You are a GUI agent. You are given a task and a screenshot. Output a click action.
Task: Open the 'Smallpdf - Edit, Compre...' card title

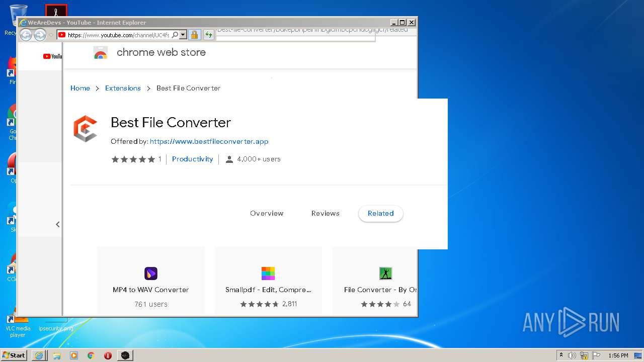pos(268,290)
